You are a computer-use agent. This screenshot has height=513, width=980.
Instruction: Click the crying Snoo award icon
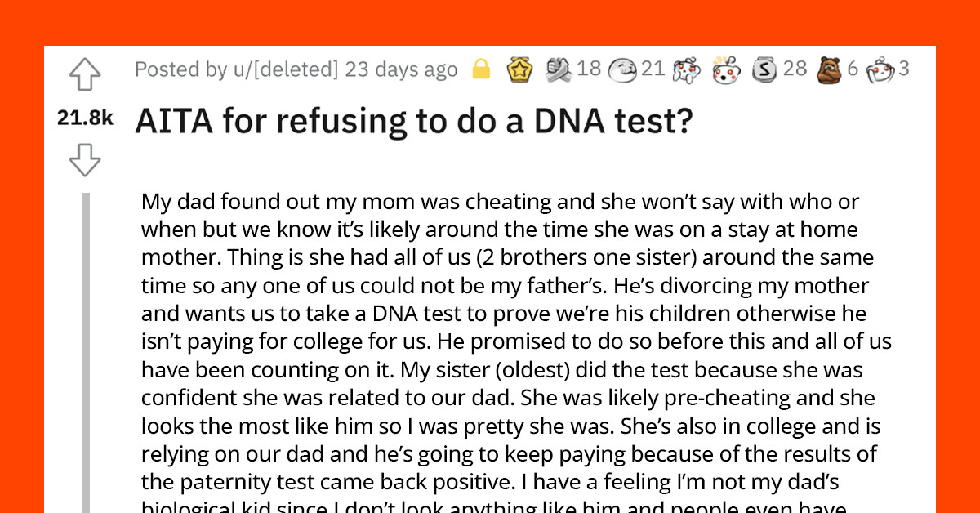click(684, 69)
